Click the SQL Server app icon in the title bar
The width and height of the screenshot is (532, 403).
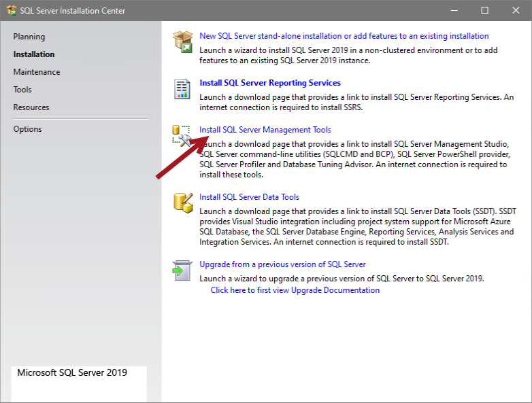[x=12, y=10]
